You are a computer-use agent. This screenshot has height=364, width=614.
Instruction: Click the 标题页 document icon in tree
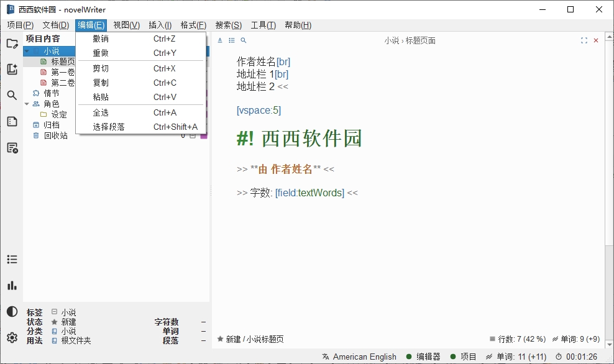click(x=44, y=61)
